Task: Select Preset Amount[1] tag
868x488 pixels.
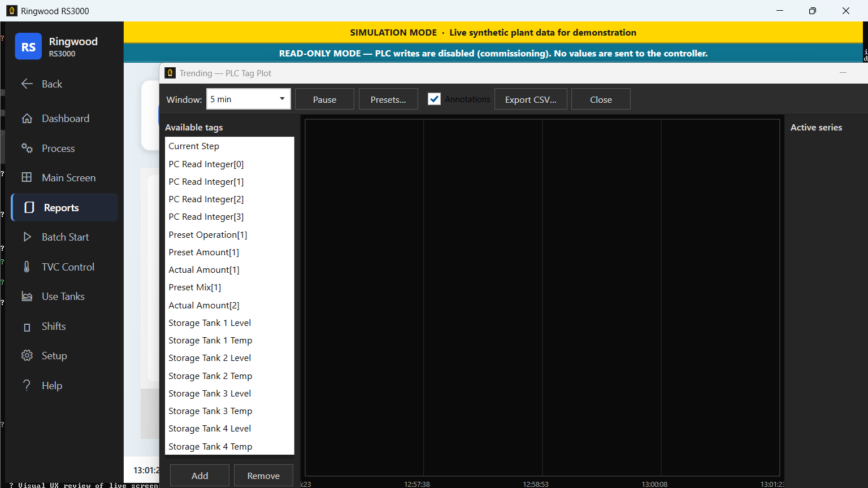Action: click(229, 252)
